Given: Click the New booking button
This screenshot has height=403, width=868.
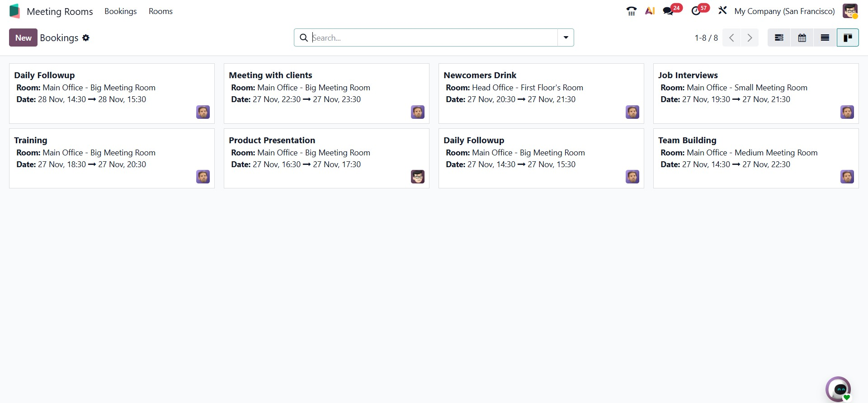Looking at the screenshot, I should click(x=23, y=38).
